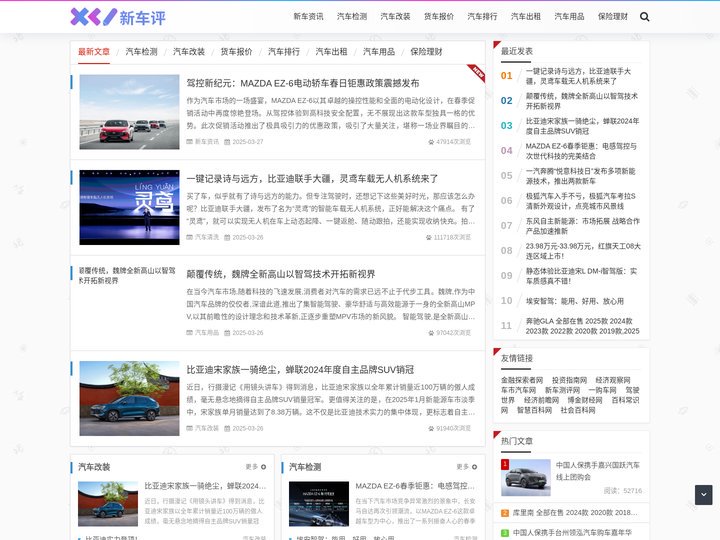Image resolution: width=720 pixels, height=540 pixels.
Task: Open recent post 01 一键记录诗与远方
Action: (578, 76)
